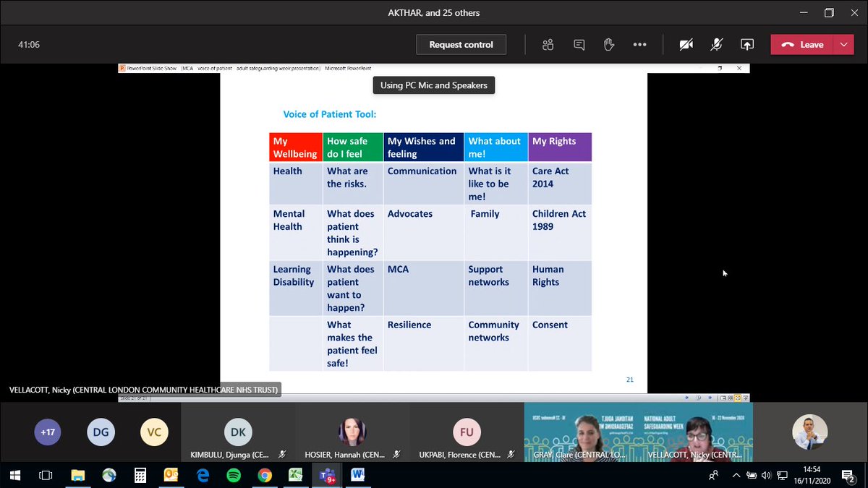This screenshot has height=488, width=868.
Task: Click Request control button
Action: (461, 45)
